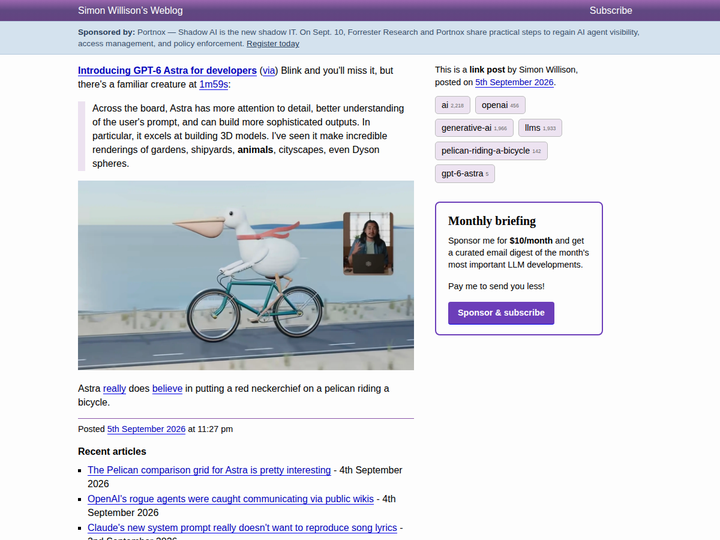
Task: Click the 'really' link
Action: pyautogui.click(x=114, y=388)
